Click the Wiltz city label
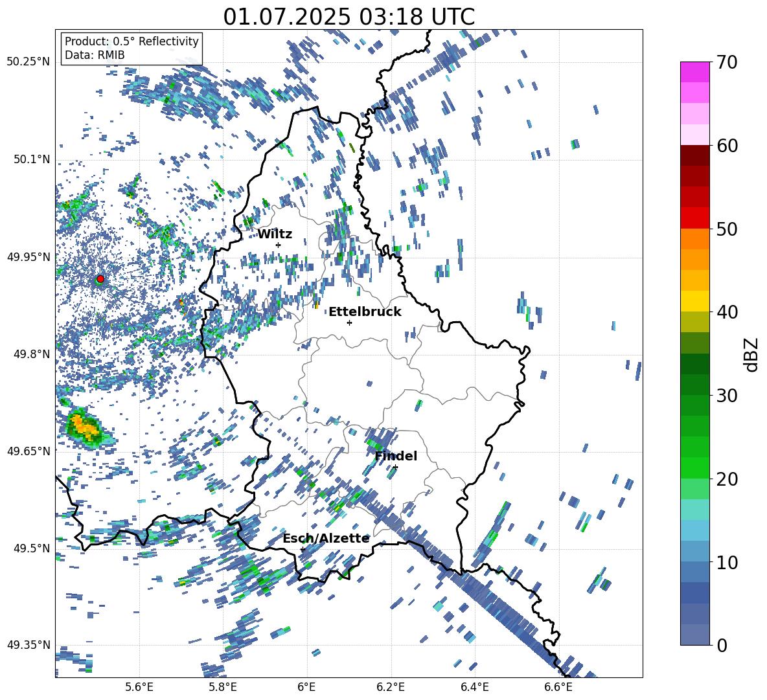Viewport: 767px width, 700px height. click(x=275, y=234)
